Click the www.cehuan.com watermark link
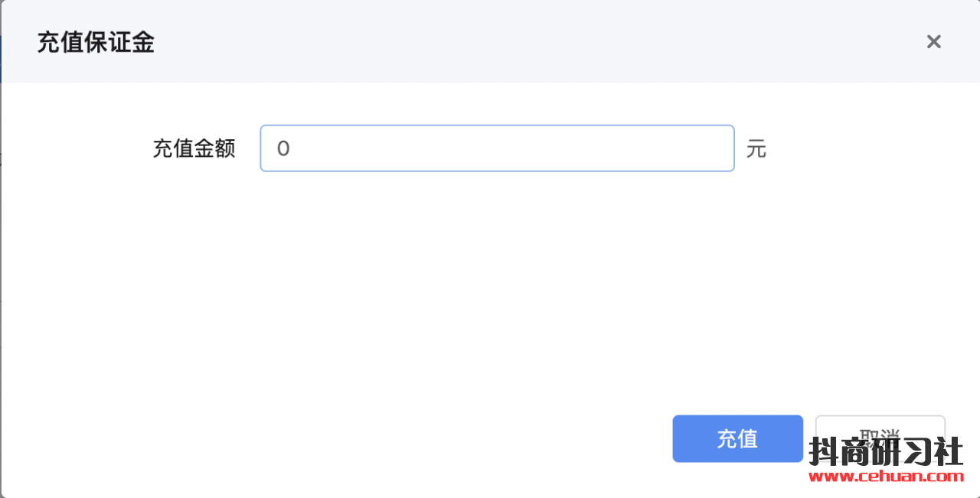Screen dimensions: 980x498 click(x=886, y=477)
